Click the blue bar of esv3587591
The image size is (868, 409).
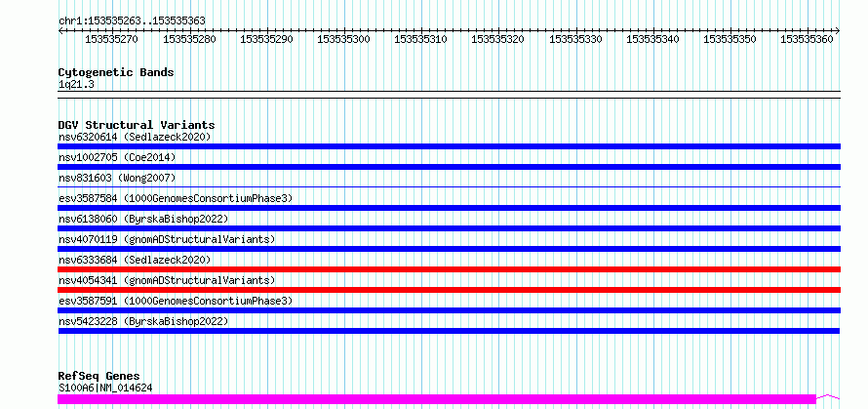tap(449, 310)
